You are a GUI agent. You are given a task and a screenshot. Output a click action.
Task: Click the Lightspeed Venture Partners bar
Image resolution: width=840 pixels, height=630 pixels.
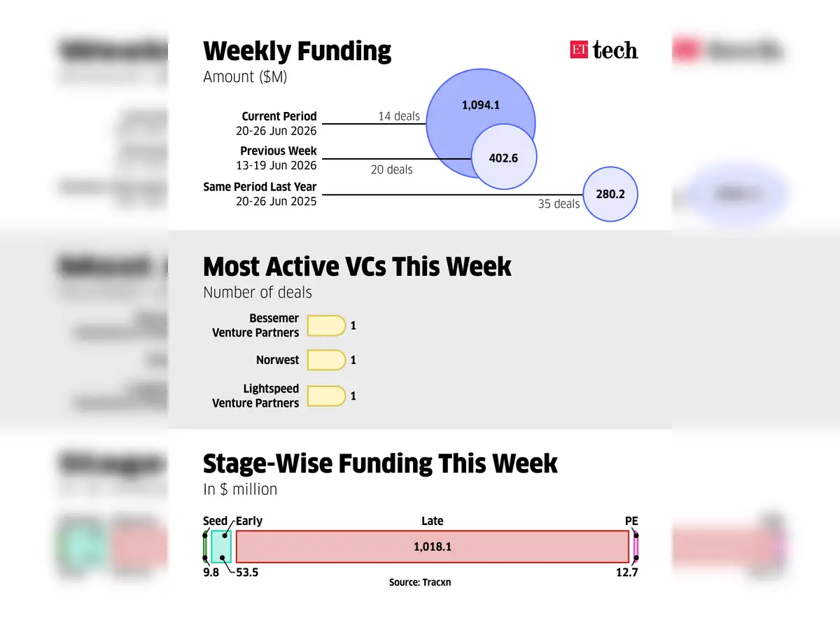(x=326, y=395)
